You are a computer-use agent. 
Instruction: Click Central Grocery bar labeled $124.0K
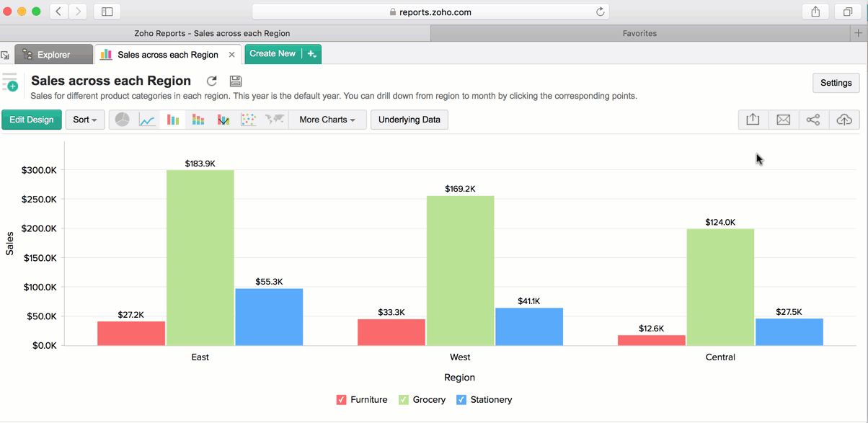721,288
